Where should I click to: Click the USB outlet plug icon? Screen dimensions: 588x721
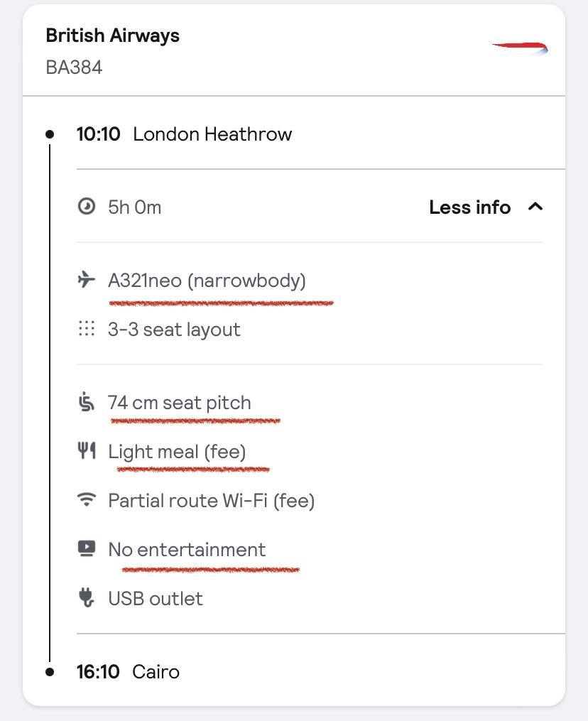(x=86, y=598)
